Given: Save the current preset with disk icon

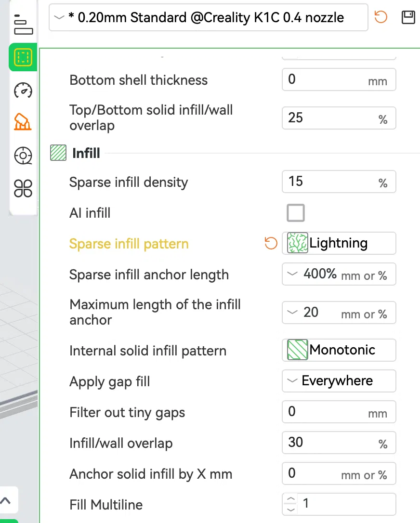Looking at the screenshot, I should click(x=408, y=18).
